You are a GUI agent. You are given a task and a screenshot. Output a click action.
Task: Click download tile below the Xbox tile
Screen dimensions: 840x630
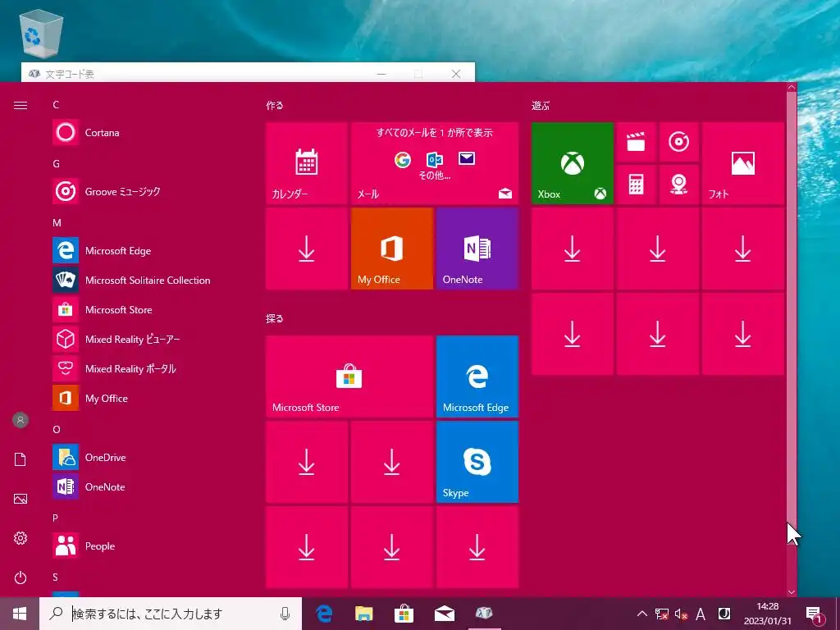pyautogui.click(x=572, y=249)
